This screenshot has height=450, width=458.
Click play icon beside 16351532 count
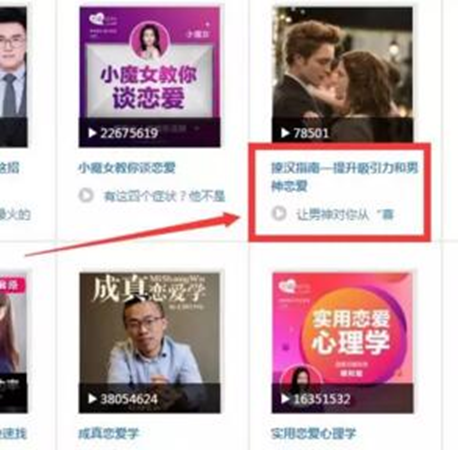coord(285,399)
